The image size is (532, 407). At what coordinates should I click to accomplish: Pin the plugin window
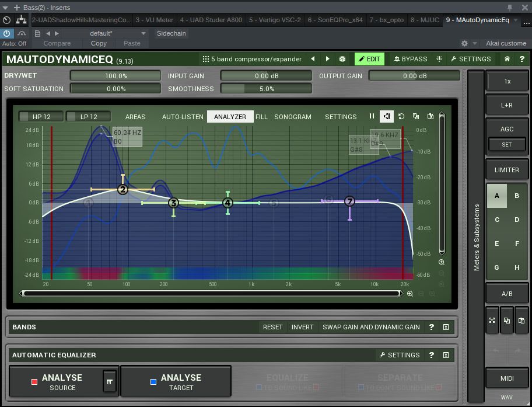point(510,8)
